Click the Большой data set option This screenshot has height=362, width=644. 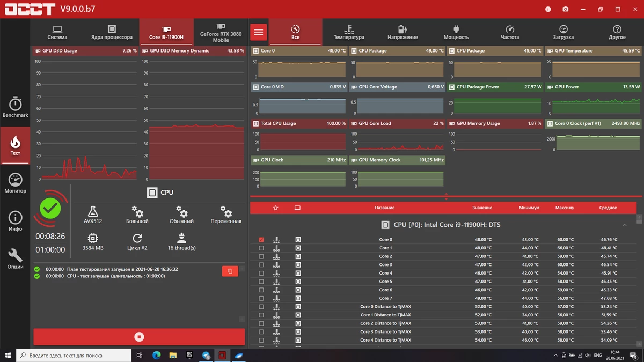click(137, 215)
